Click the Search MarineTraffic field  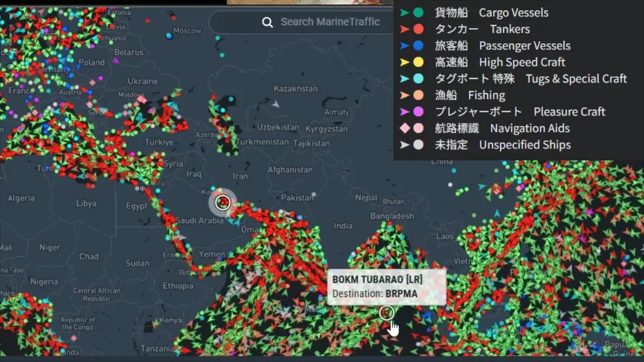click(302, 22)
